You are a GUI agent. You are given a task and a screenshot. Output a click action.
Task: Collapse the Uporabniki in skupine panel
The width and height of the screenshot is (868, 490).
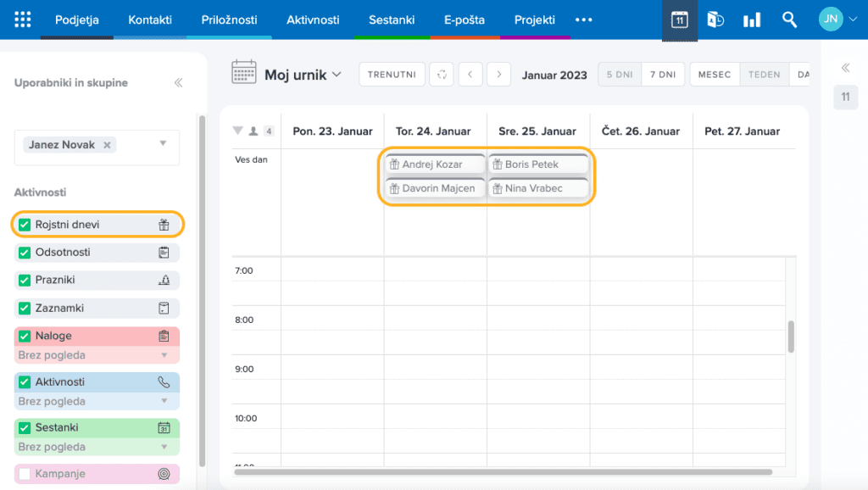pyautogui.click(x=178, y=83)
